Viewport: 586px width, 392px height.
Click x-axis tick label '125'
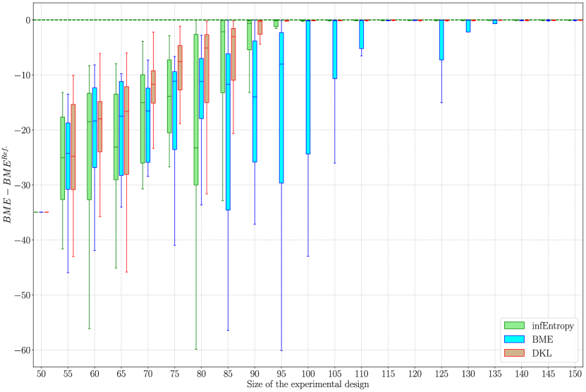[441, 374]
